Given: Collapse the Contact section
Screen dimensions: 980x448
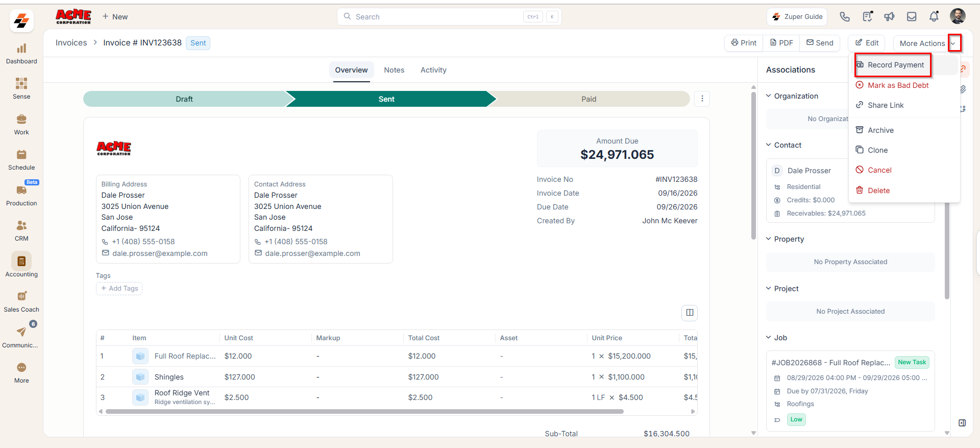Looking at the screenshot, I should [x=769, y=145].
